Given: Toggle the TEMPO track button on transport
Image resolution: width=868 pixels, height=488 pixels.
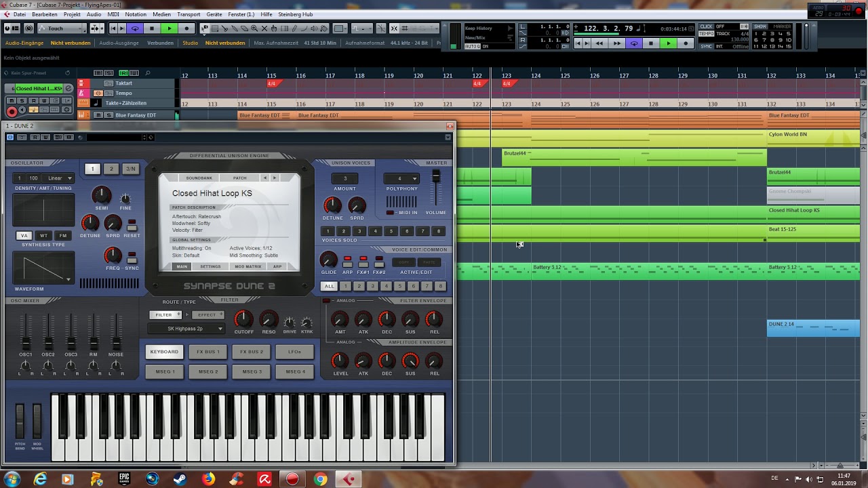Looking at the screenshot, I should pyautogui.click(x=706, y=34).
